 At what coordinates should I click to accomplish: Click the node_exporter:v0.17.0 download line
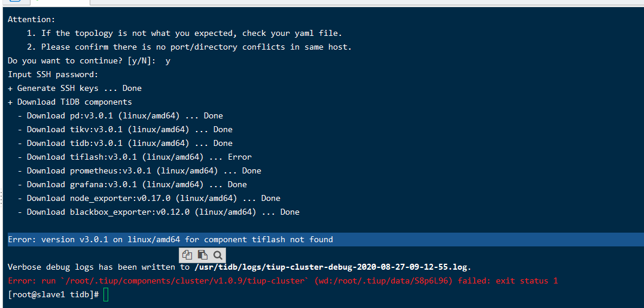pos(153,198)
